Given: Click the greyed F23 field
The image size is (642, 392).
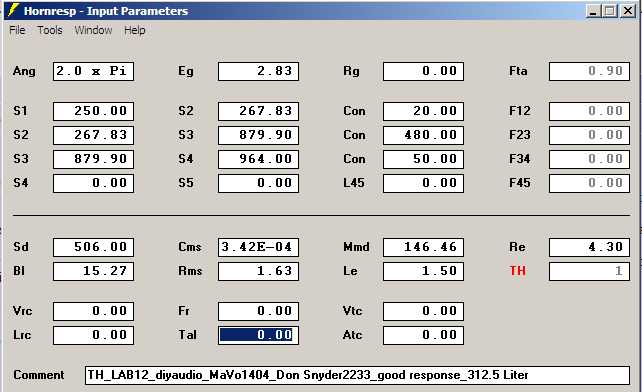Looking at the screenshot, I should pos(589,135).
